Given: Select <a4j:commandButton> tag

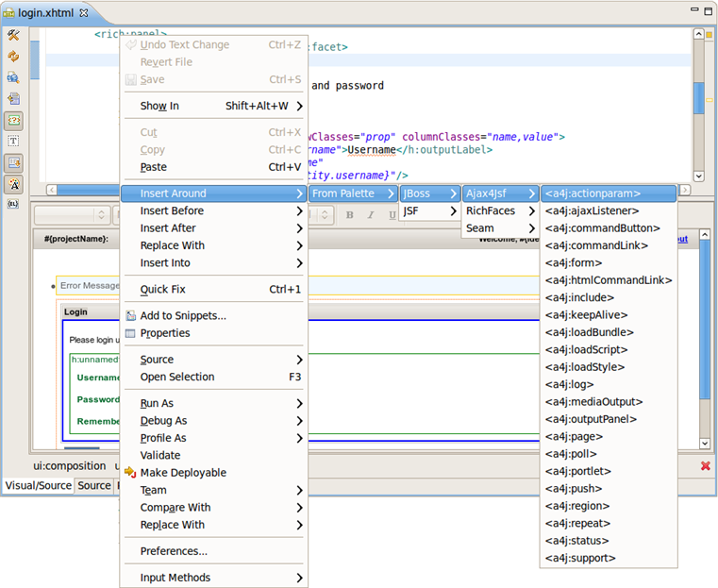Looking at the screenshot, I should tap(609, 228).
